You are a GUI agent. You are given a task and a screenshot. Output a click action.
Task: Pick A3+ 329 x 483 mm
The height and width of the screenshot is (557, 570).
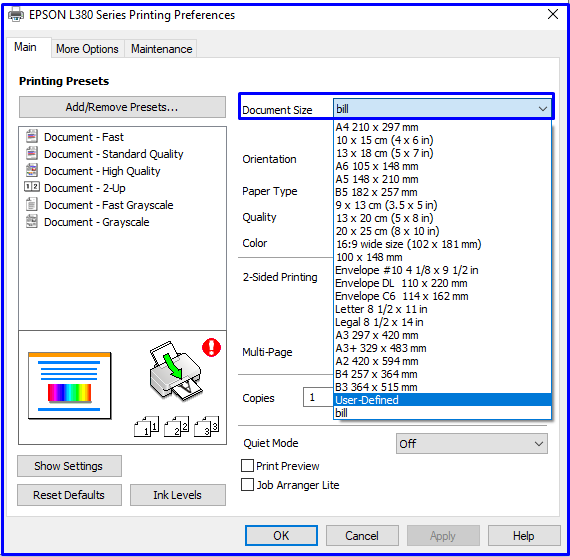(x=442, y=348)
